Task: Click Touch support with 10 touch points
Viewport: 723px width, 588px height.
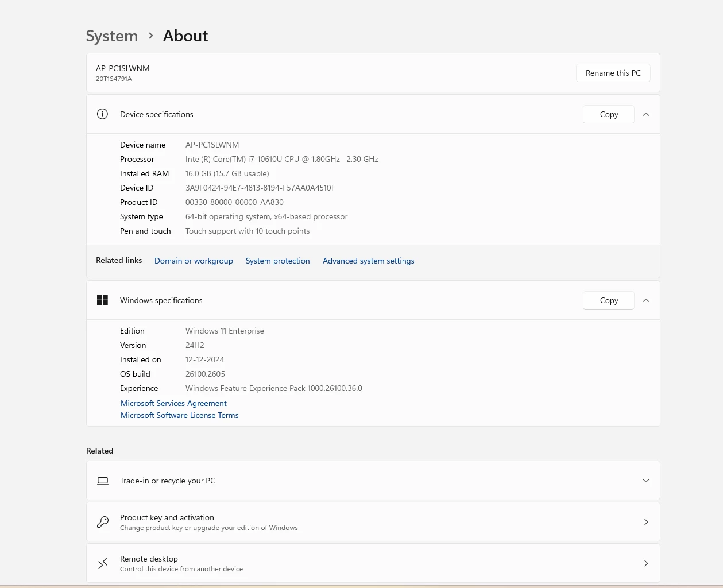Action: (x=248, y=231)
